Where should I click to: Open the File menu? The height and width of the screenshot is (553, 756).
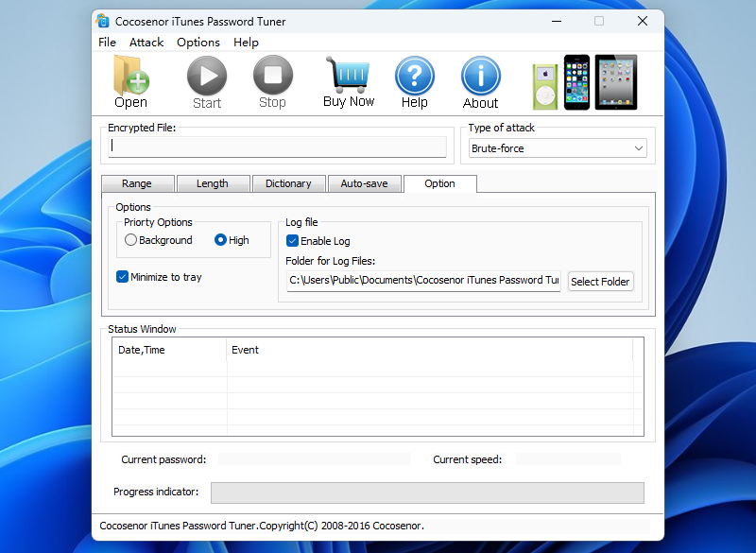pos(107,43)
